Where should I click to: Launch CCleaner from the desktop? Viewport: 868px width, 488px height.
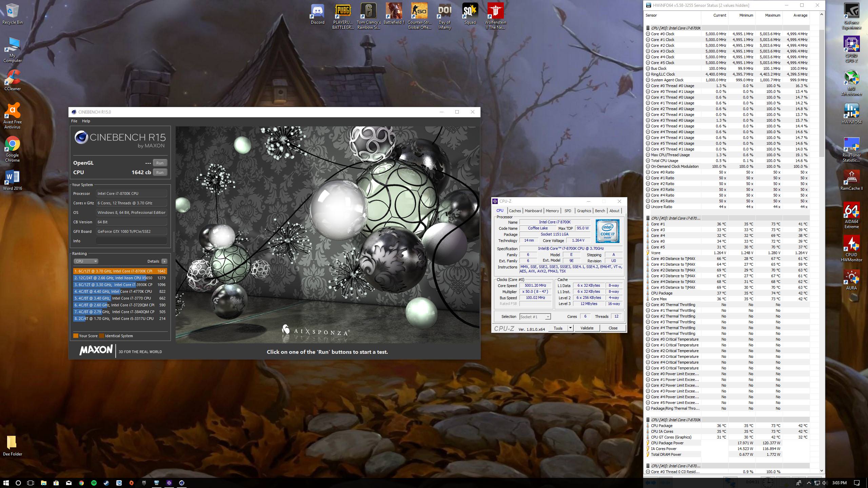click(13, 80)
